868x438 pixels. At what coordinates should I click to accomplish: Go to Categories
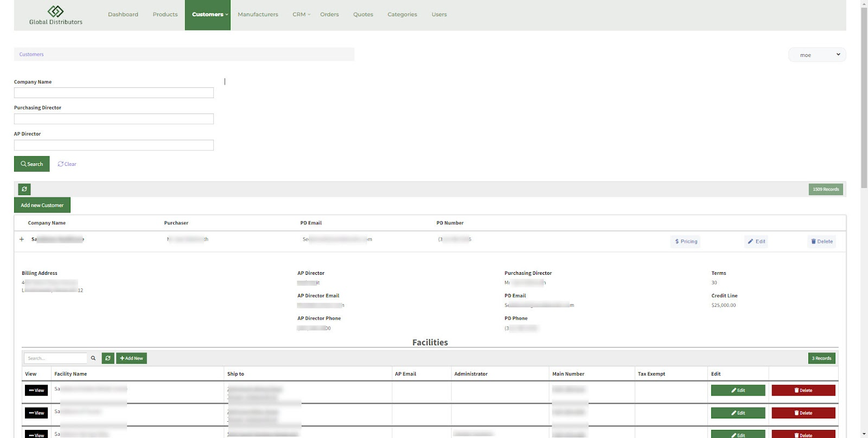402,15
